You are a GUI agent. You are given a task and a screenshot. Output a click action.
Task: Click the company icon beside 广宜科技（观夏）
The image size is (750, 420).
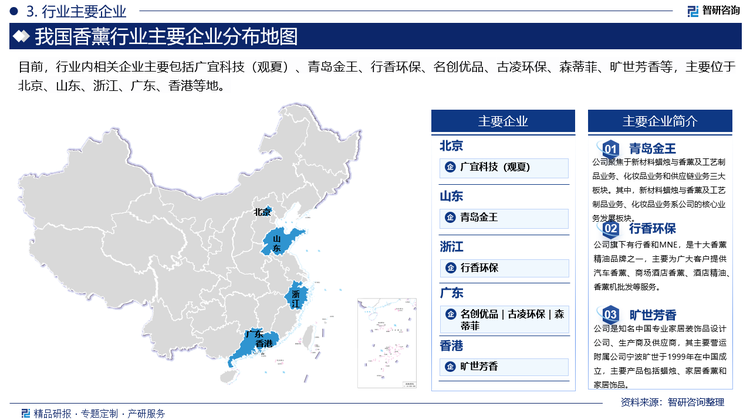pyautogui.click(x=450, y=167)
